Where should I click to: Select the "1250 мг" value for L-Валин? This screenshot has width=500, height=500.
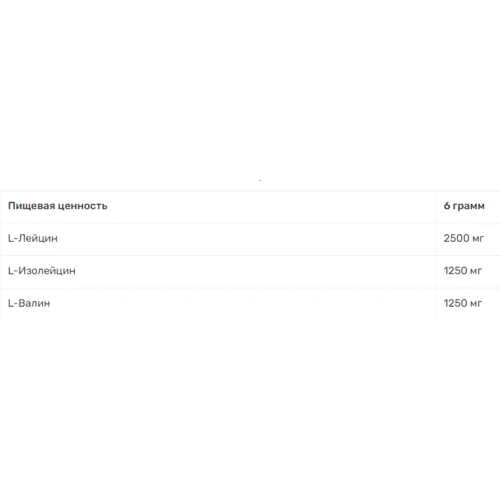point(463,303)
